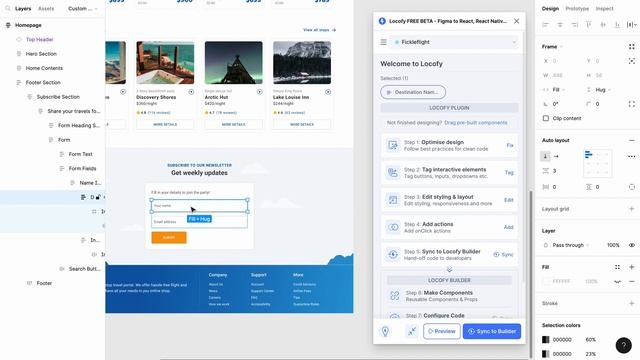Switch to the Design tab
This screenshot has width=640, height=360.
tap(550, 9)
